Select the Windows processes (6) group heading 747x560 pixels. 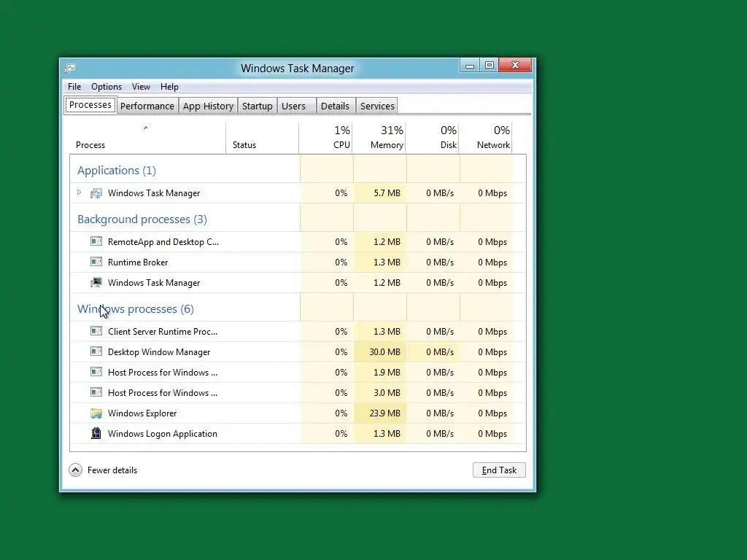tap(135, 308)
